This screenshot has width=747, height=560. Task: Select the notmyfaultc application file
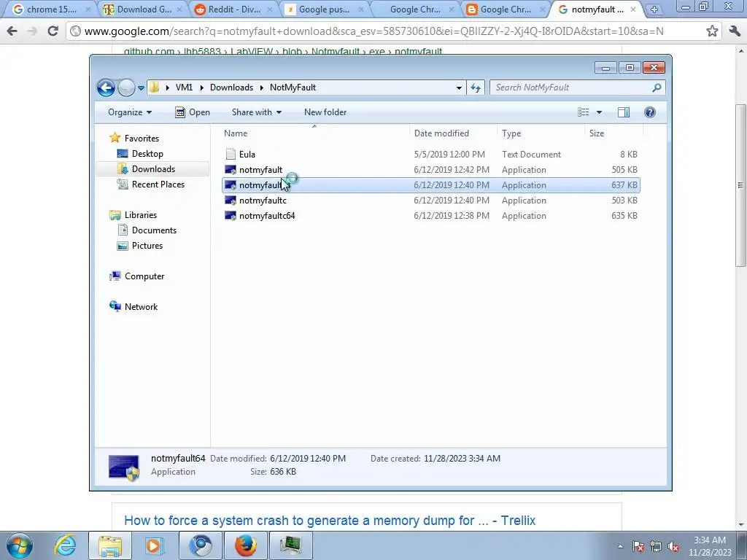click(x=430, y=201)
